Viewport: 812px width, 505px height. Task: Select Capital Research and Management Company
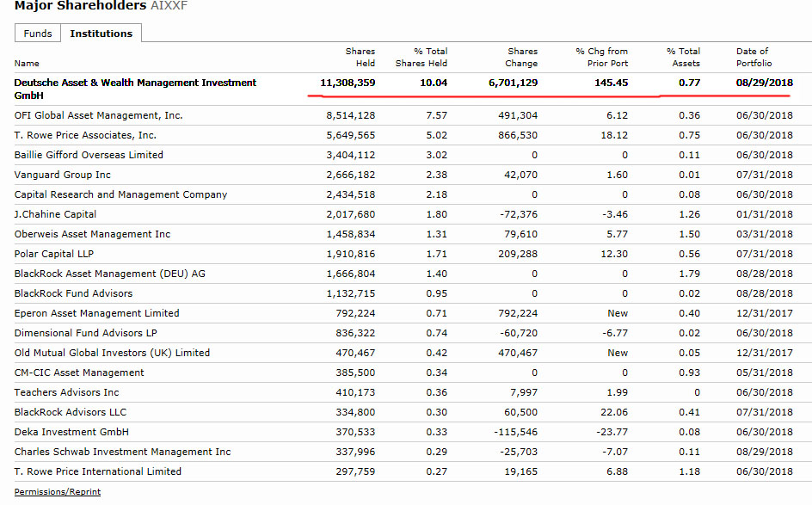tap(120, 194)
